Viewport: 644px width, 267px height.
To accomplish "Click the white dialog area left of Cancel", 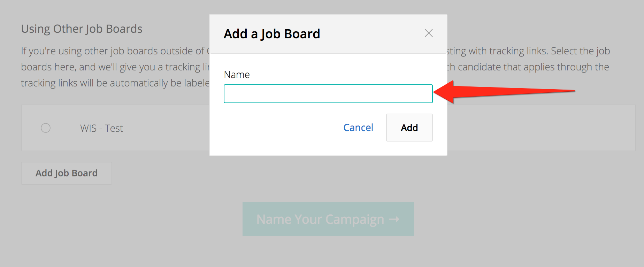I will 279,128.
